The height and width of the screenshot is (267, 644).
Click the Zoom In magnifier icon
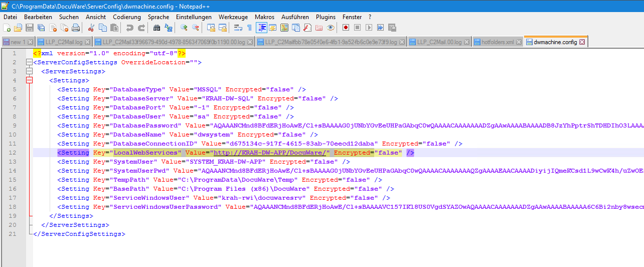tap(184, 28)
